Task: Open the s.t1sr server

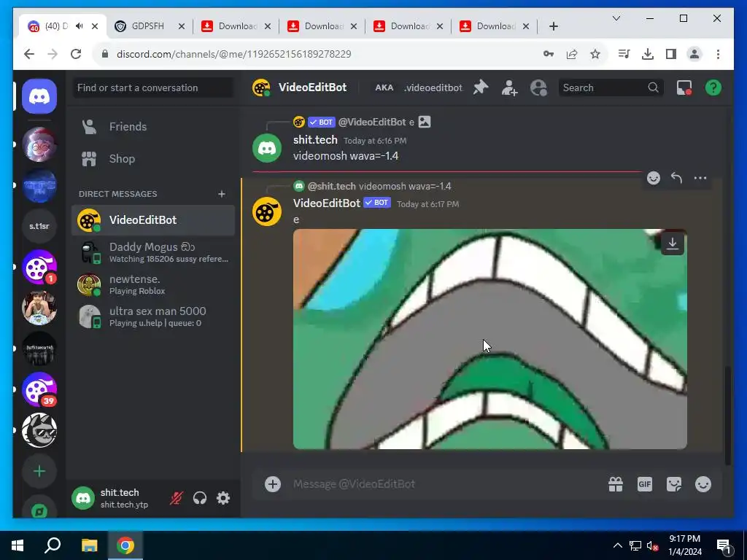Action: click(x=39, y=226)
